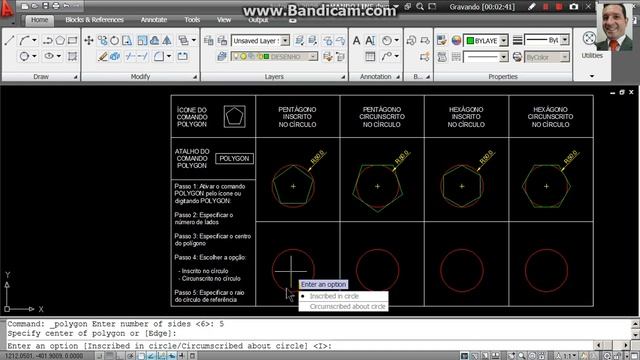Viewport: 640px width, 360px height.
Task: Expand the Fillet dropdown arrow
Action: click(169, 56)
